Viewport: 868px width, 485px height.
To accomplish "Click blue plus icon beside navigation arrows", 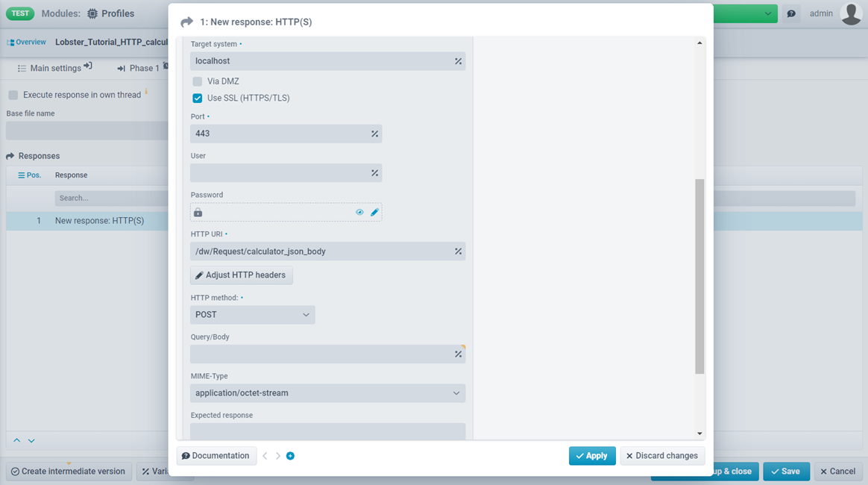I will pos(290,456).
